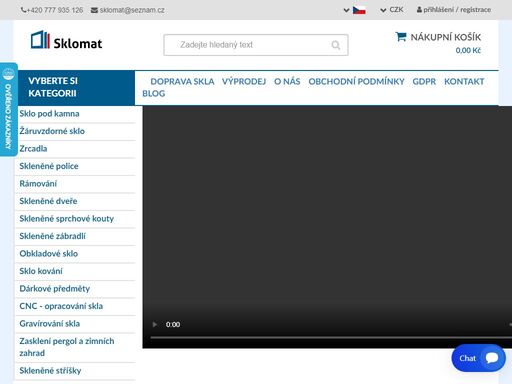The image size is (512, 384).
Task: Play the video
Action: click(155, 324)
